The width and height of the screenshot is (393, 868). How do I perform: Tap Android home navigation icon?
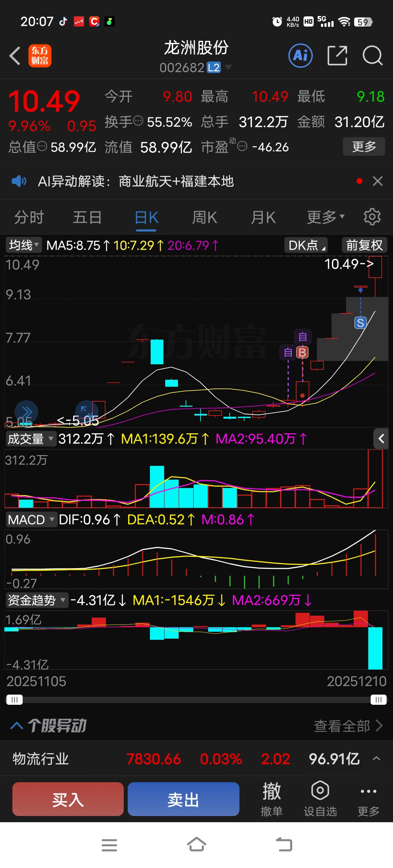point(196,845)
